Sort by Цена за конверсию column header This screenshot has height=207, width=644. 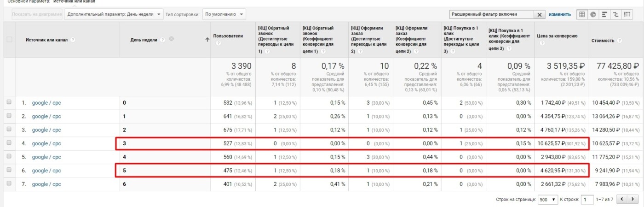(557, 36)
